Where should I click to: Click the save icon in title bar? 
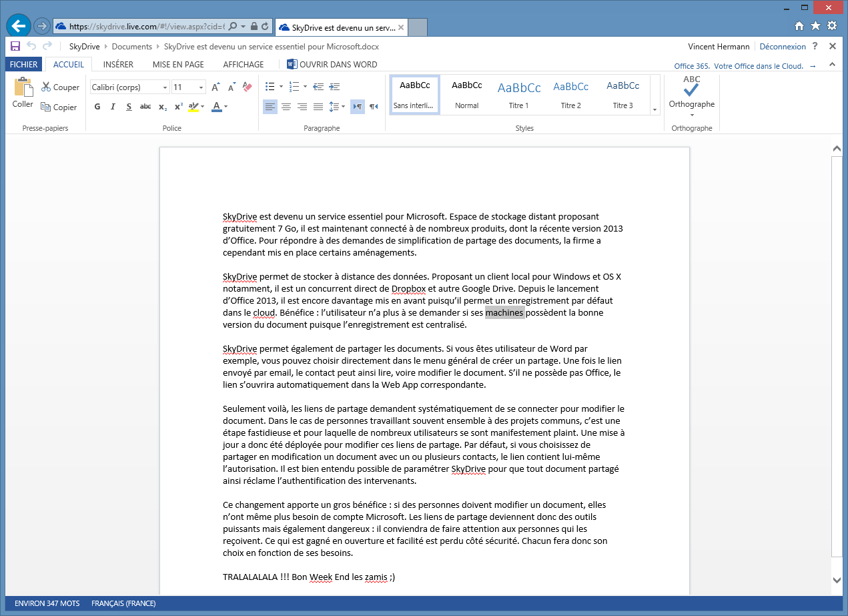tap(15, 46)
